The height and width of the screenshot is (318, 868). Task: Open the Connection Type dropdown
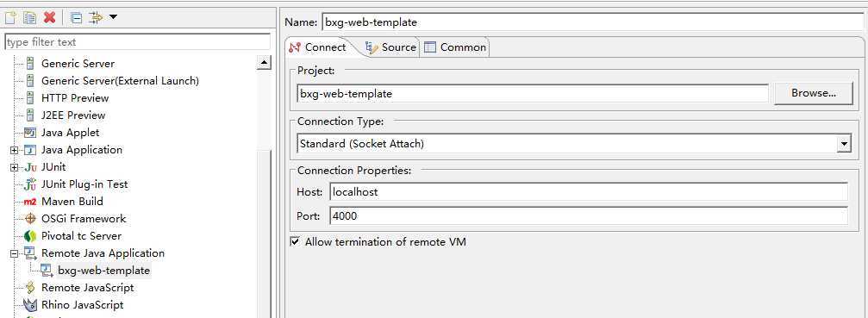click(x=843, y=144)
